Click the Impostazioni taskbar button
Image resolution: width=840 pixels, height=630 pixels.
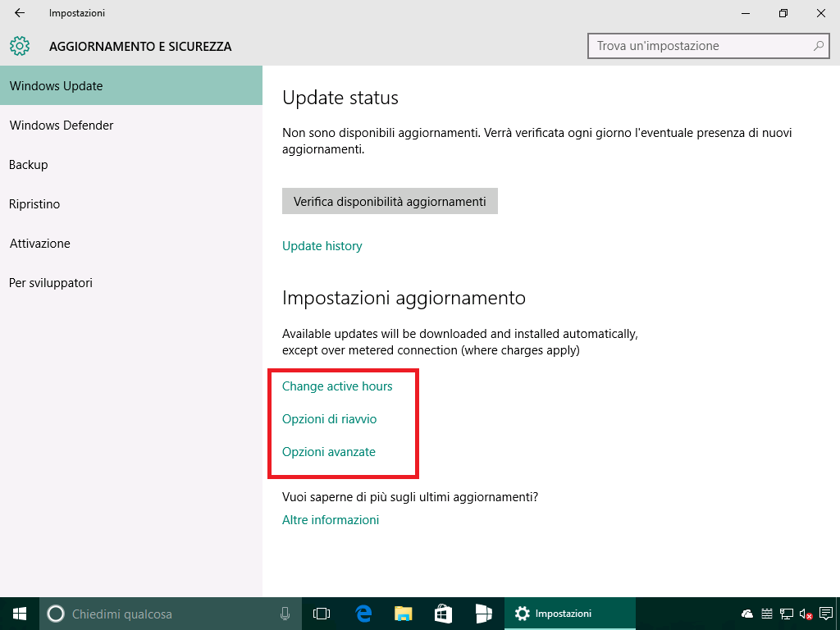pyautogui.click(x=570, y=614)
